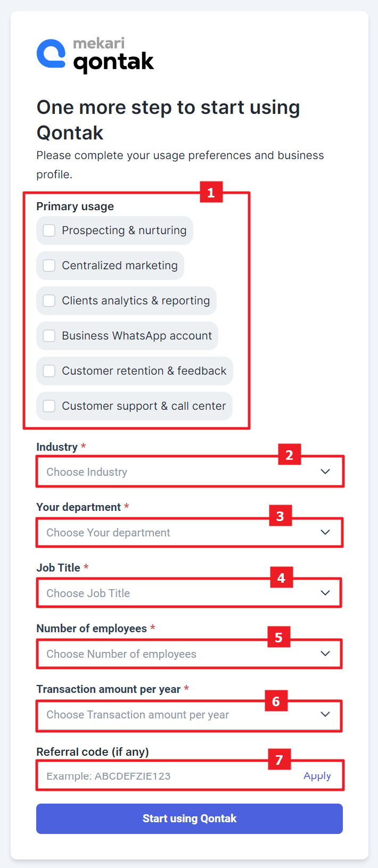Image resolution: width=378 pixels, height=868 pixels.
Task: Expand Choose Transaction amount per year
Action: tap(190, 714)
